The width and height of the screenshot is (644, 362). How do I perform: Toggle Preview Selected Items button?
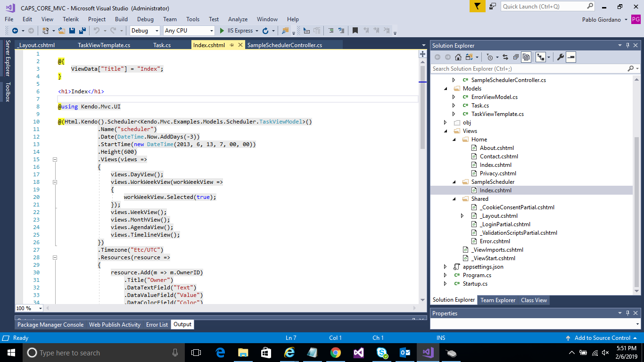[571, 57]
